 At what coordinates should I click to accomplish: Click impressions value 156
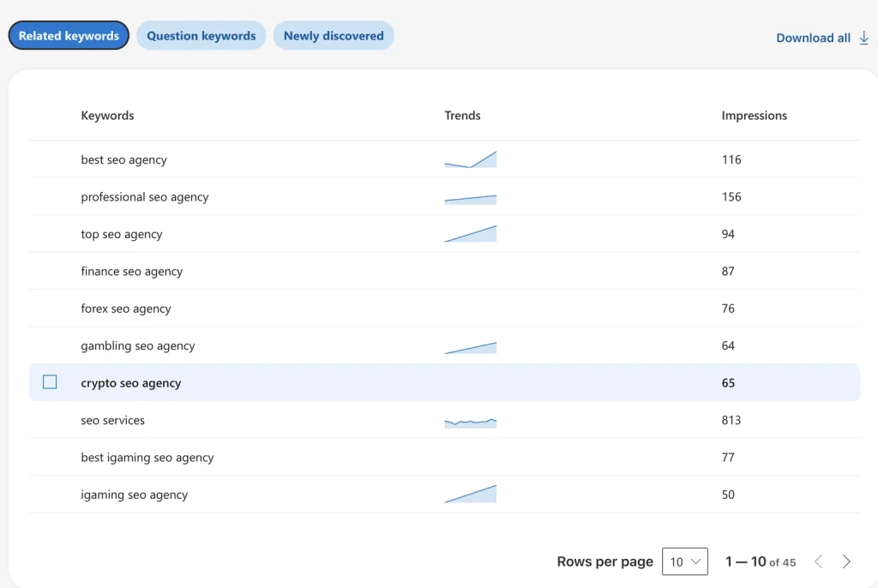pyautogui.click(x=731, y=197)
